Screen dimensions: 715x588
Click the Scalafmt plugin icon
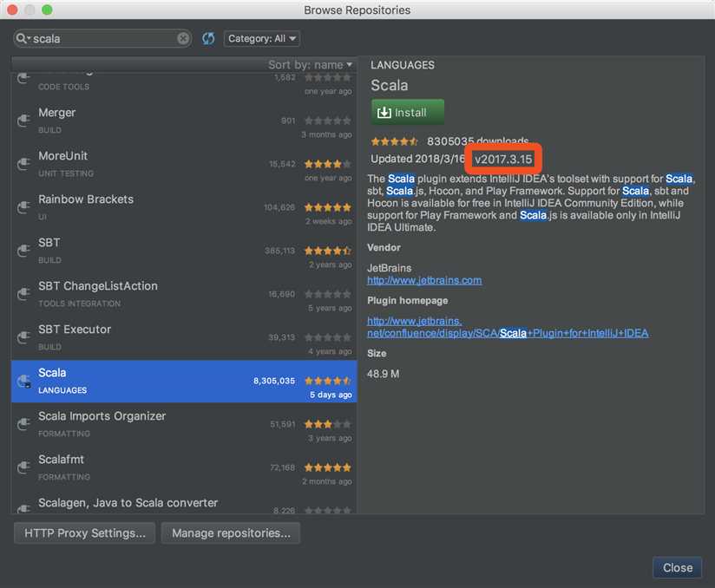coord(23,467)
